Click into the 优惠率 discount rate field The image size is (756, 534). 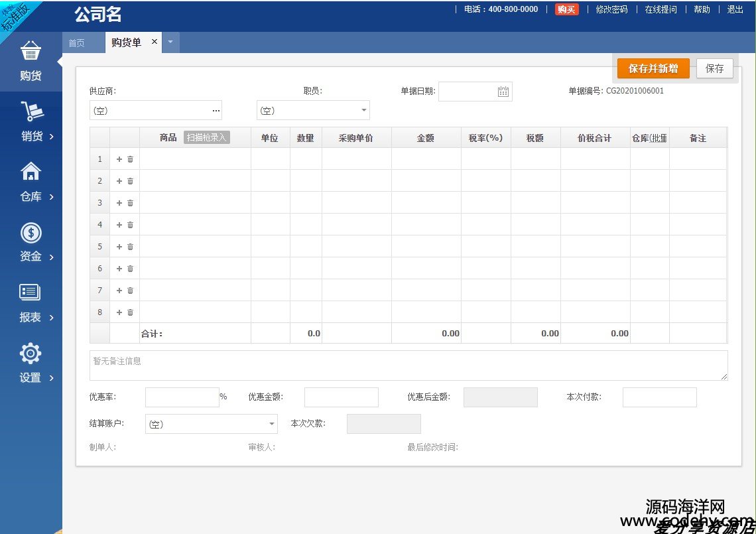[x=182, y=397]
